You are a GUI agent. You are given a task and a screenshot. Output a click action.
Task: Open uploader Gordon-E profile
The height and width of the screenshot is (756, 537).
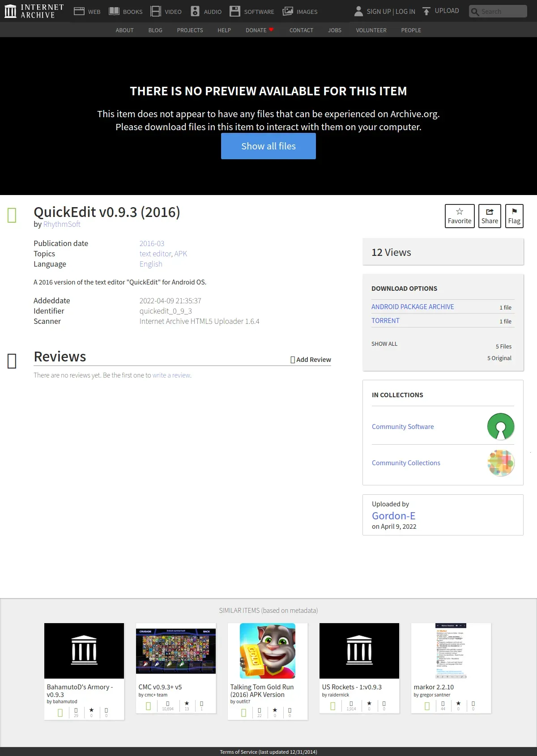coord(394,515)
